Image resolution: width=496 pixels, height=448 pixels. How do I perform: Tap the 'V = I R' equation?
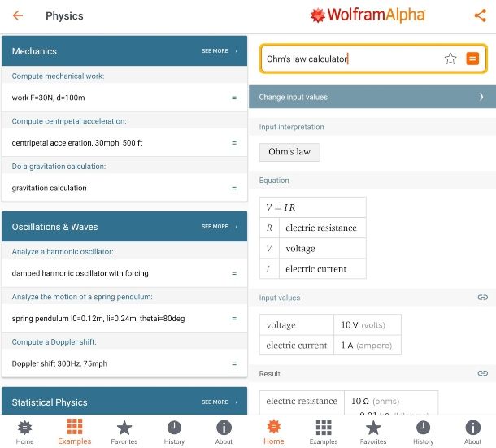pyautogui.click(x=281, y=207)
